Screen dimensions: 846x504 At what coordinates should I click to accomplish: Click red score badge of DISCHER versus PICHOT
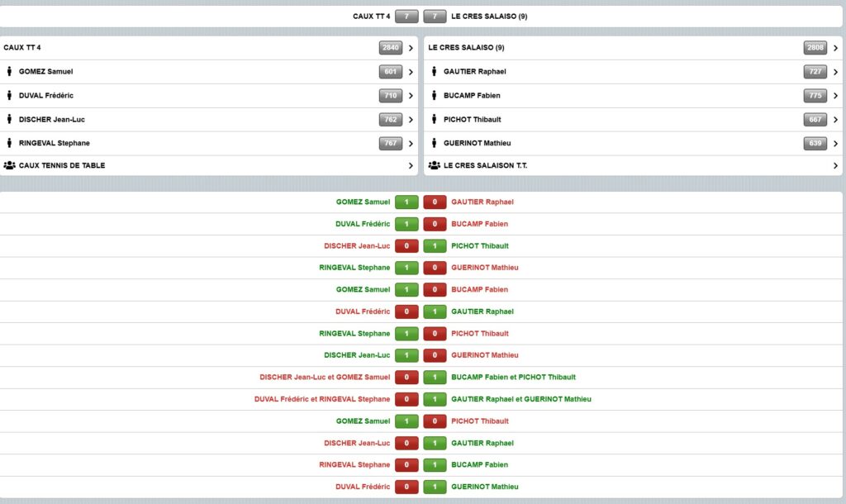[406, 246]
